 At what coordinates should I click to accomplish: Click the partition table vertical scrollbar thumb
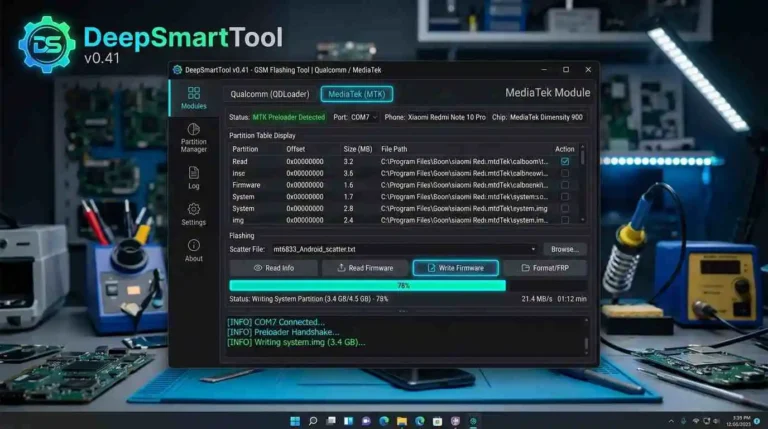pyautogui.click(x=582, y=157)
